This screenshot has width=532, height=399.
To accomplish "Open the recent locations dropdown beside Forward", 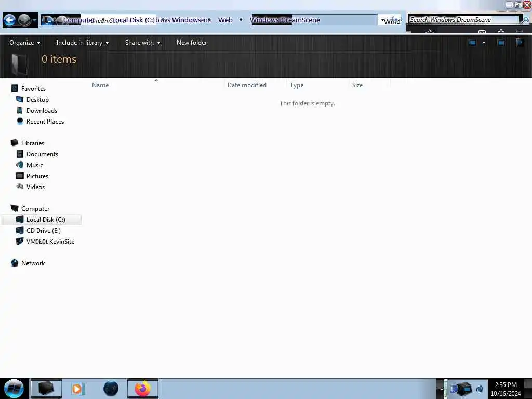I will (x=34, y=20).
